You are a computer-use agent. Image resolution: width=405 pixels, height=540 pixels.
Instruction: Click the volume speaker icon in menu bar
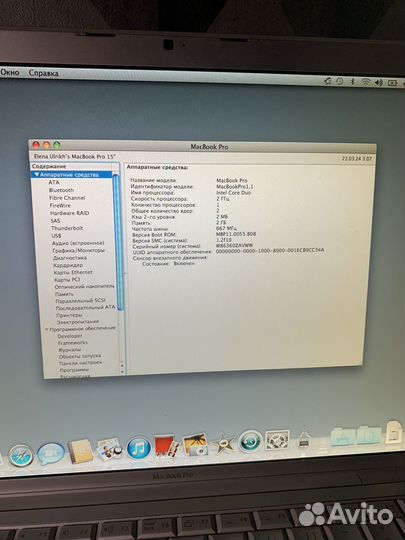(x=379, y=82)
